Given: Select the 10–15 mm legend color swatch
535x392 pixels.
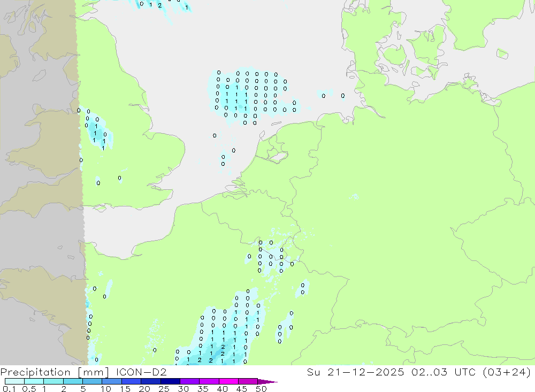Looking at the screenshot, I should click(x=112, y=381).
